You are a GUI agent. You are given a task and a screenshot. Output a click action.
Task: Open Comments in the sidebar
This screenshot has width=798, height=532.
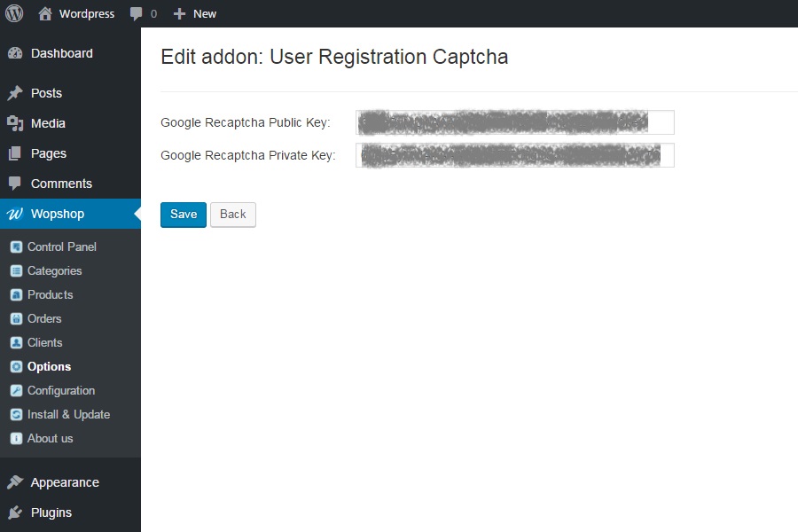tap(61, 184)
